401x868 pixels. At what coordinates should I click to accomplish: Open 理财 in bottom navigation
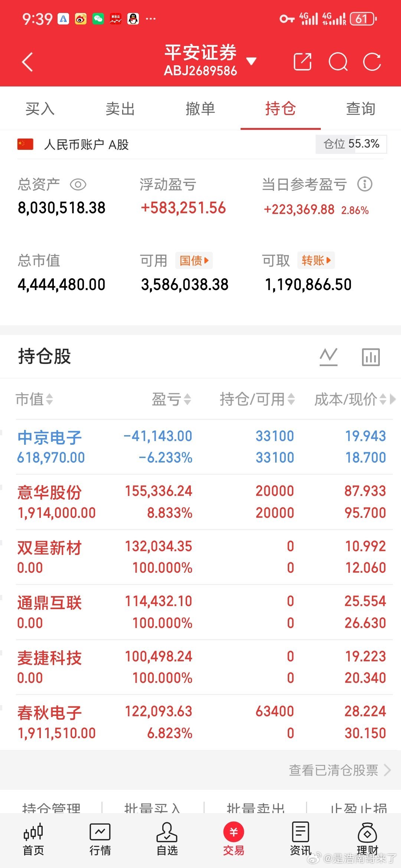367,839
